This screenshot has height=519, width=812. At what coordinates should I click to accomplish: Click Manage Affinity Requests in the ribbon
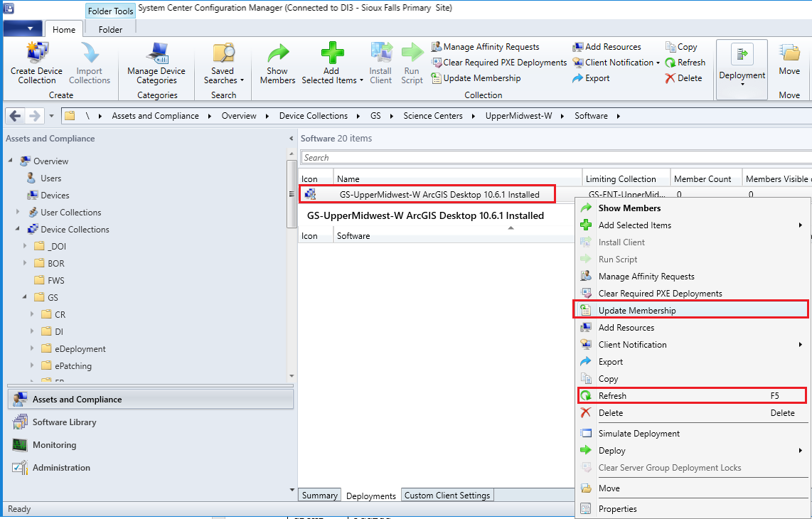[x=485, y=47]
